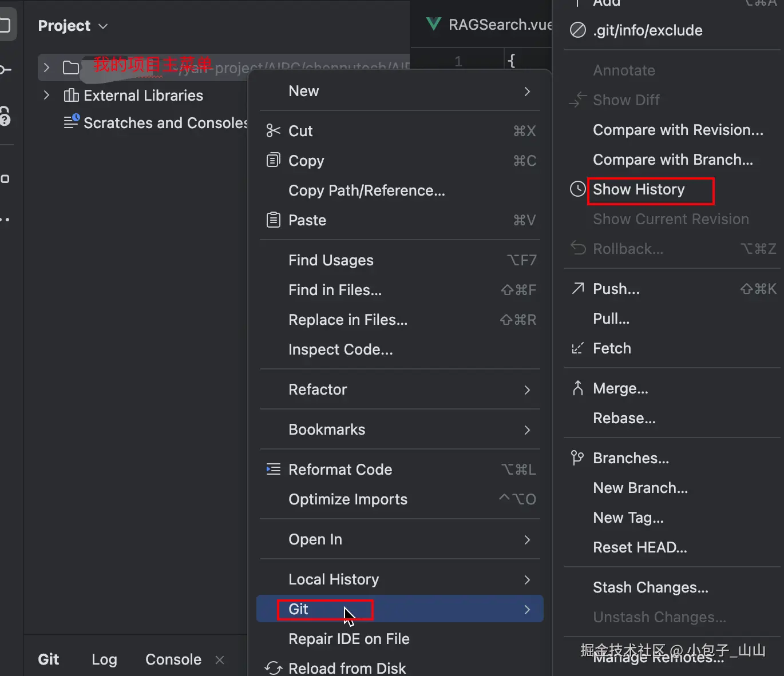Click the Push arrow icon
Screen dimensions: 784x676
(578, 289)
